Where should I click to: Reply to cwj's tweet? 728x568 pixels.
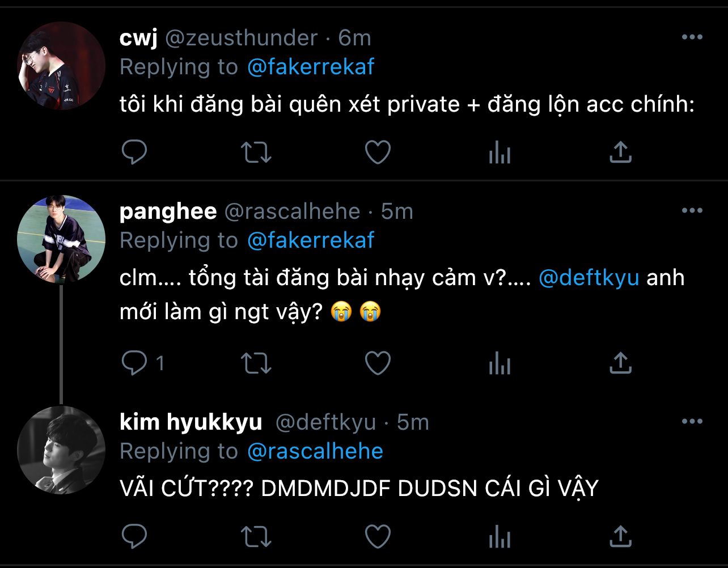coord(134,152)
